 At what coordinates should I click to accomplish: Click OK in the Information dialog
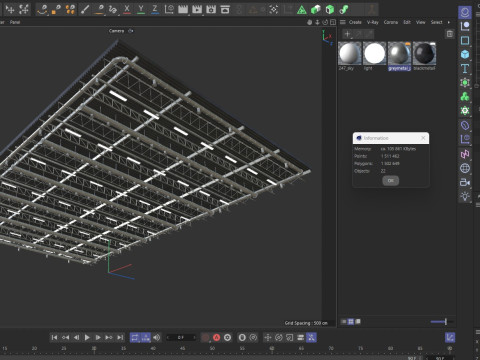pos(391,180)
